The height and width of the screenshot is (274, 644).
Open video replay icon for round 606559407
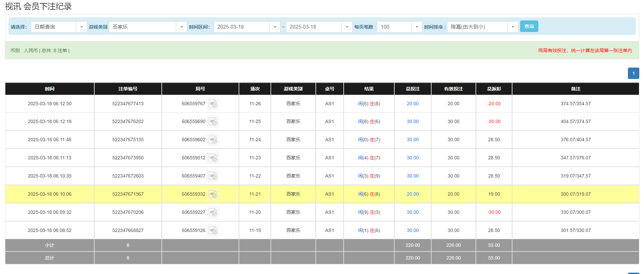[213, 176]
